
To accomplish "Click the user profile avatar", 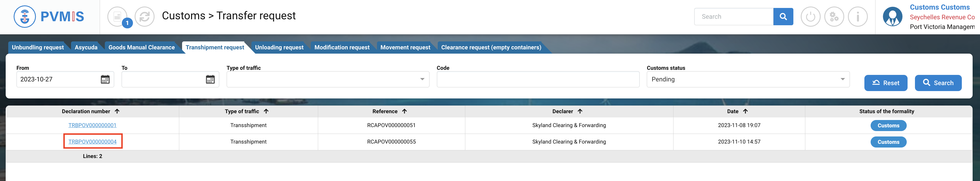I will tap(892, 17).
